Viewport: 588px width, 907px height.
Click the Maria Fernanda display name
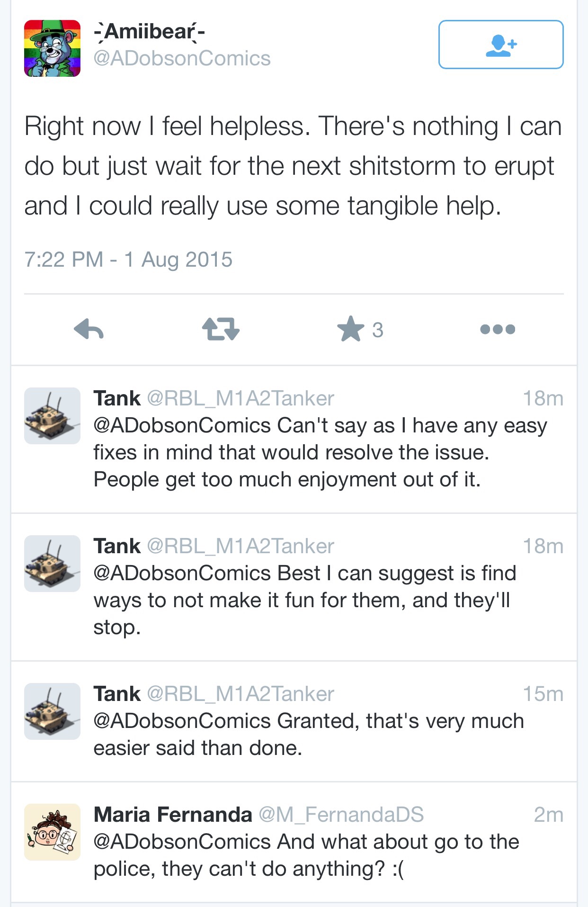click(173, 815)
